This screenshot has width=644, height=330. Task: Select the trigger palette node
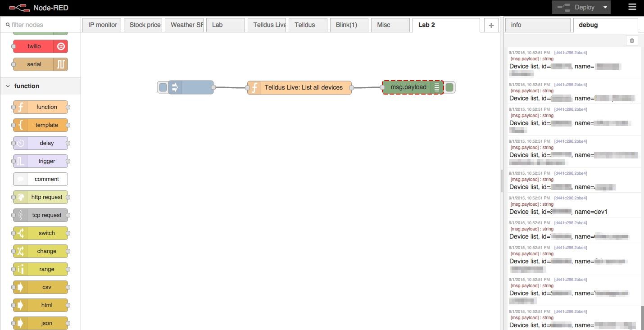click(41, 161)
